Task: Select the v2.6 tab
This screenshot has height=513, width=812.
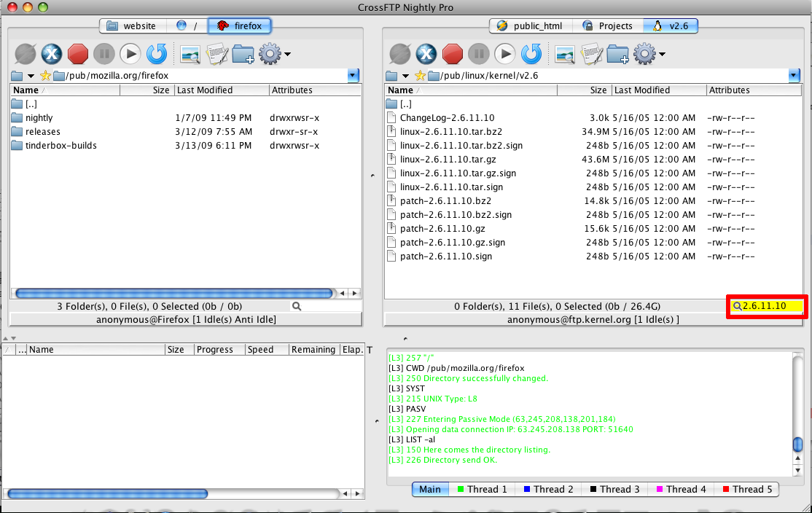Action: point(671,26)
